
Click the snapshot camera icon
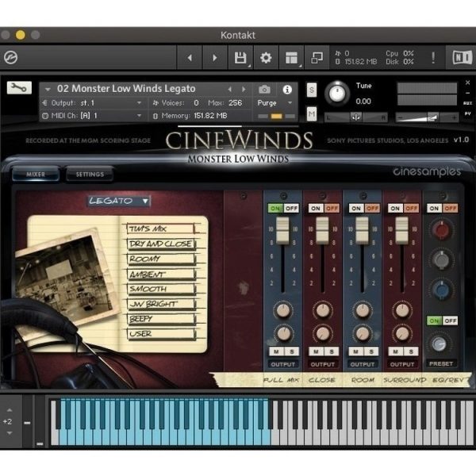[x=264, y=90]
